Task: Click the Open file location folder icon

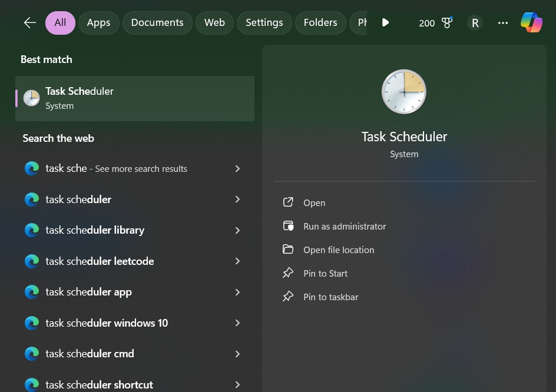Action: [x=288, y=250]
